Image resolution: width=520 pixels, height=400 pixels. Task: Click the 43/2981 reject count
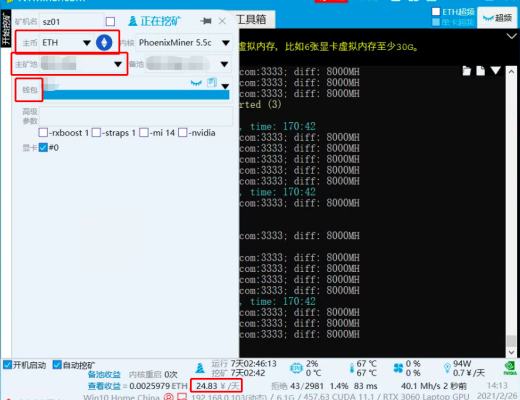(x=307, y=386)
